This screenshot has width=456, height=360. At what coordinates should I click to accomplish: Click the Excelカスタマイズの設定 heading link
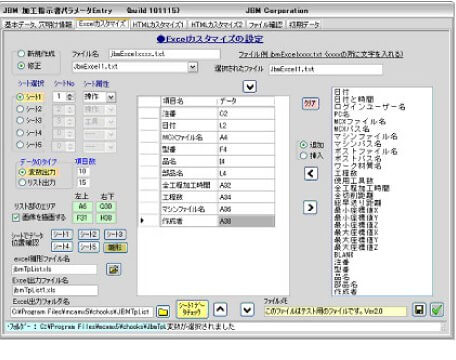click(210, 39)
